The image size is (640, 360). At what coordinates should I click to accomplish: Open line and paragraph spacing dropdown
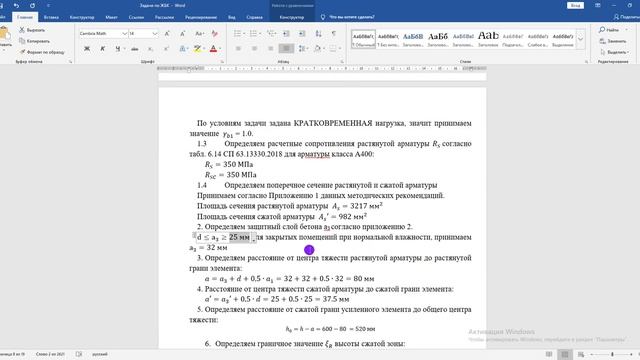(303, 49)
